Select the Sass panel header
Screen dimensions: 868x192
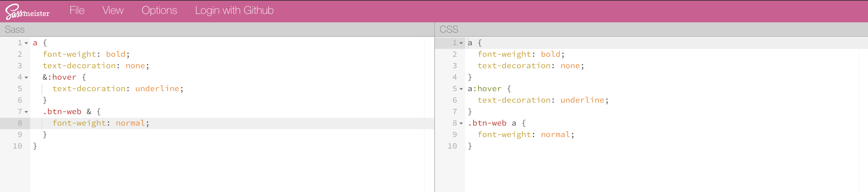217,29
